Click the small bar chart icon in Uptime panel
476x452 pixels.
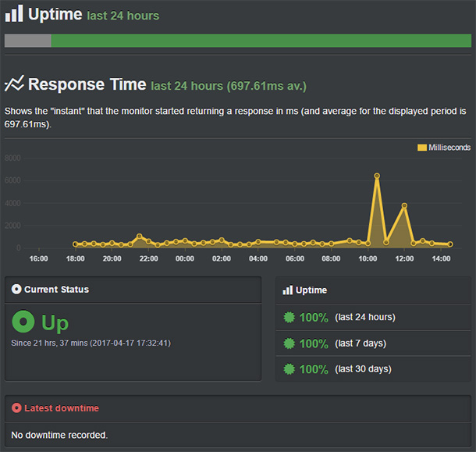pyautogui.click(x=287, y=290)
